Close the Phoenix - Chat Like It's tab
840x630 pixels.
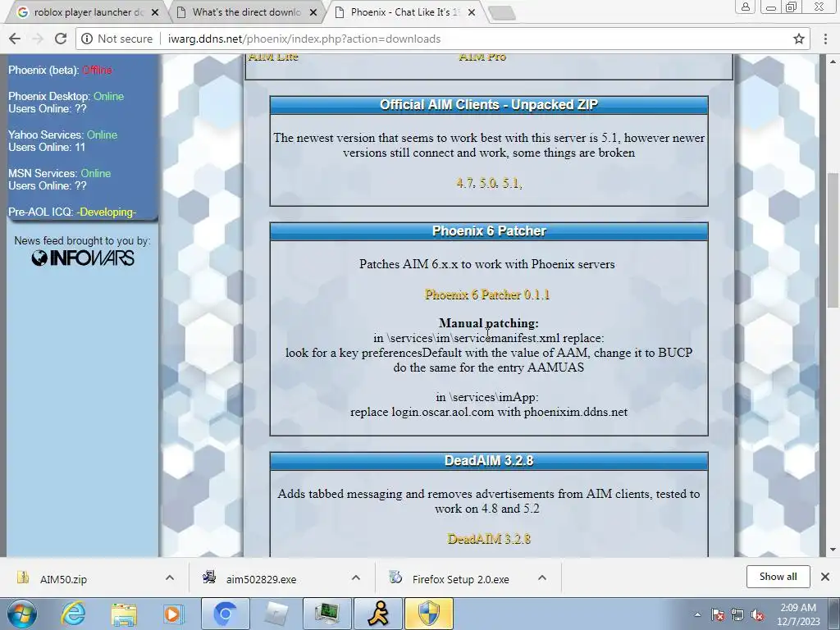(472, 12)
